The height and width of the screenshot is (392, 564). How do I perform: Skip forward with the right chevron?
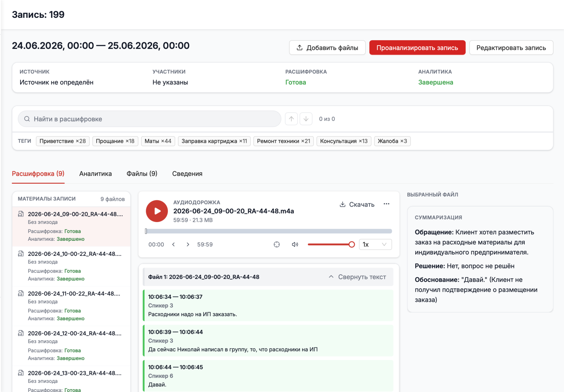tap(188, 244)
